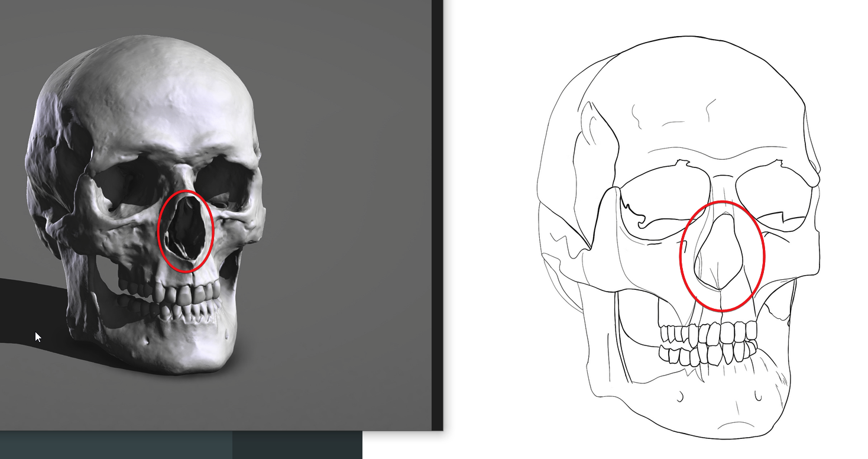
Task: Click the darker segment of the bottom bar
Action: pyautogui.click(x=297, y=445)
